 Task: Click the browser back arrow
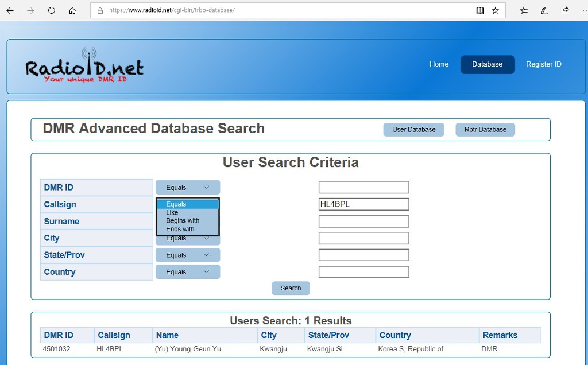click(10, 10)
